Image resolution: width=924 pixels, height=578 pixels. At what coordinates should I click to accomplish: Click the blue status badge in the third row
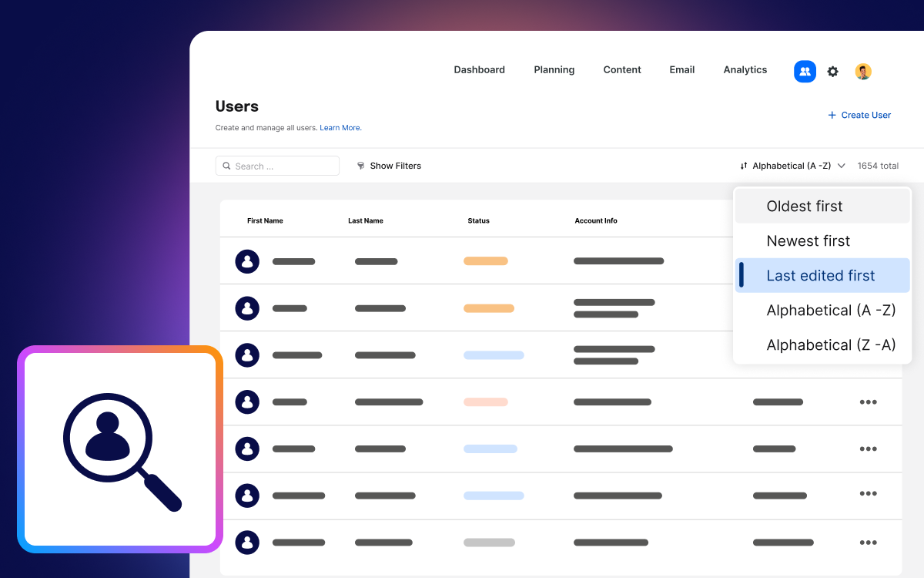[x=494, y=355]
